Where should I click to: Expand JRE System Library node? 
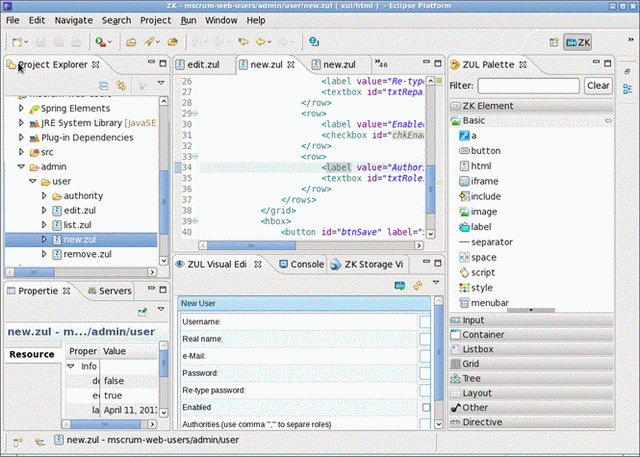tap(21, 123)
